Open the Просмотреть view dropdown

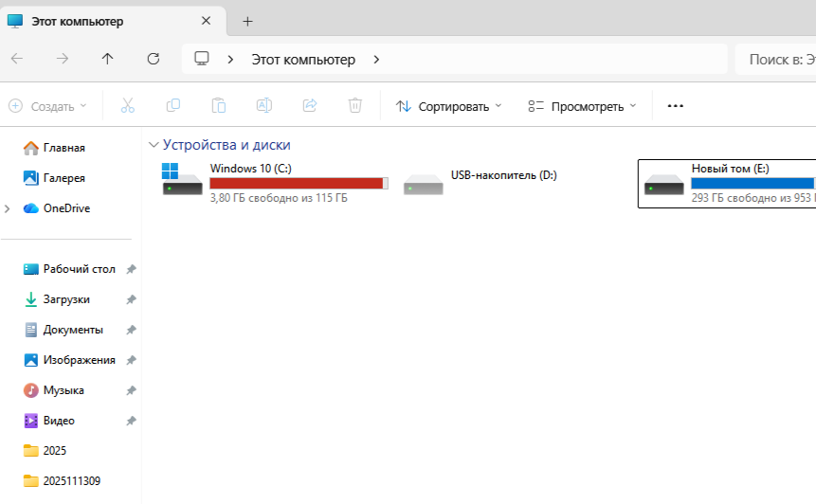582,106
